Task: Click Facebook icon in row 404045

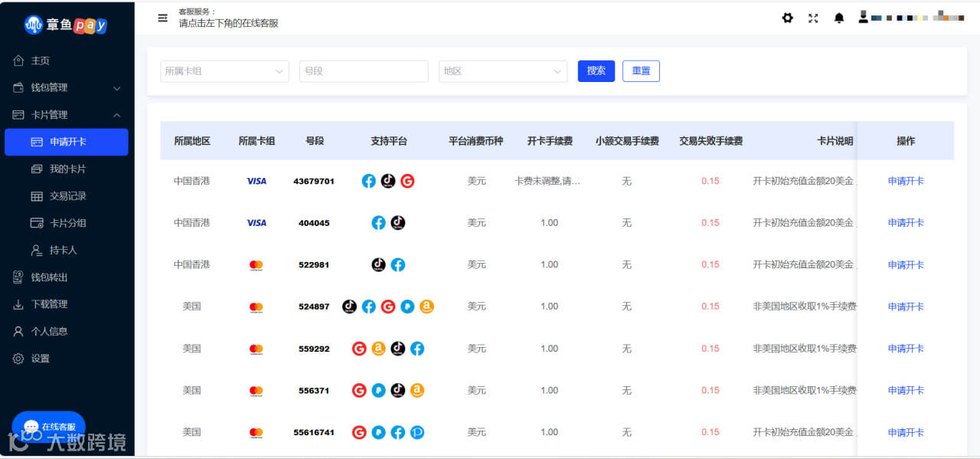Action: point(378,223)
